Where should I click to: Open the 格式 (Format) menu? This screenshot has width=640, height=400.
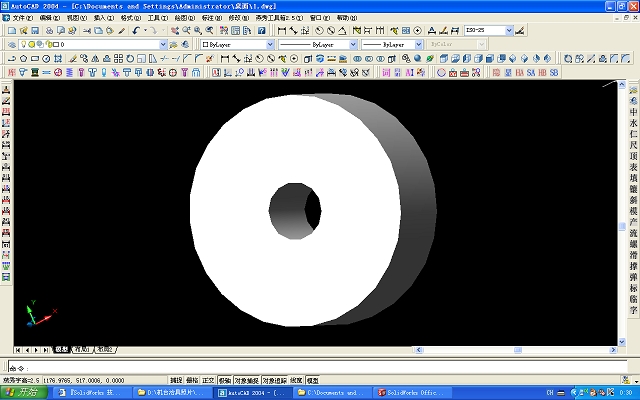[131, 18]
